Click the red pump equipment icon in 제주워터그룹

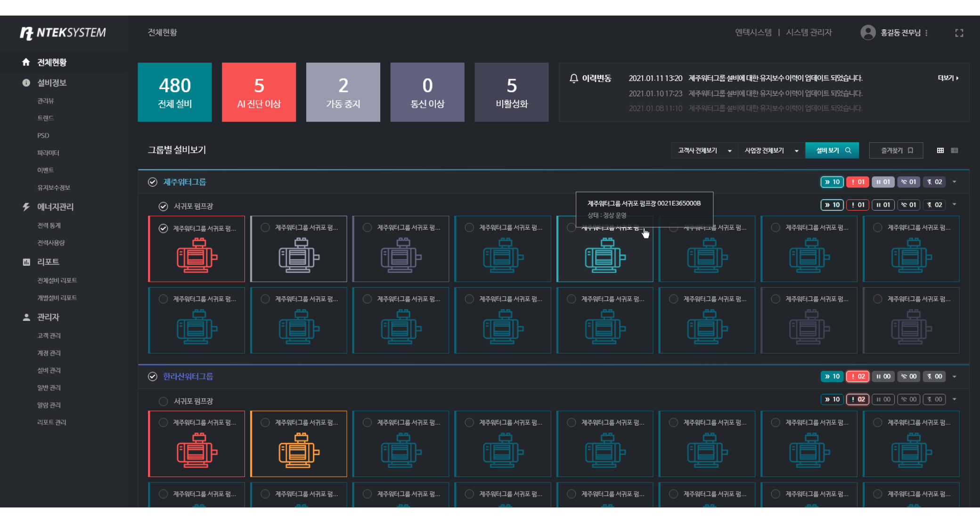pos(197,255)
